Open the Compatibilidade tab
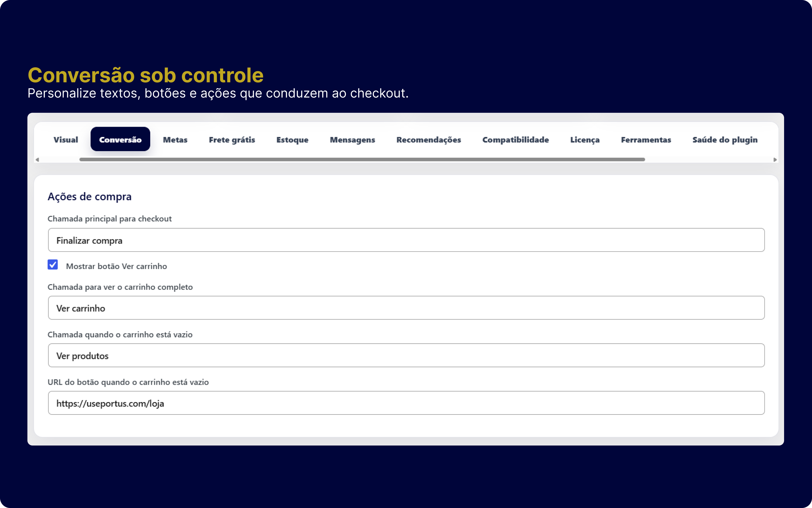The image size is (812, 508). [515, 139]
